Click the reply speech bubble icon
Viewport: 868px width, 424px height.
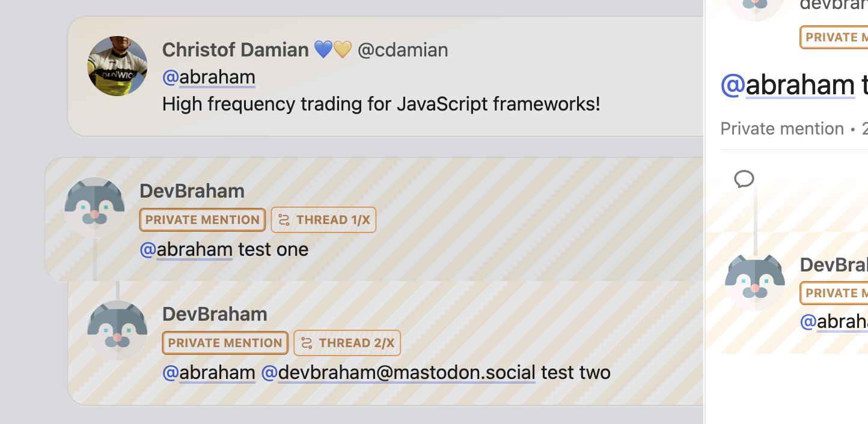[744, 179]
